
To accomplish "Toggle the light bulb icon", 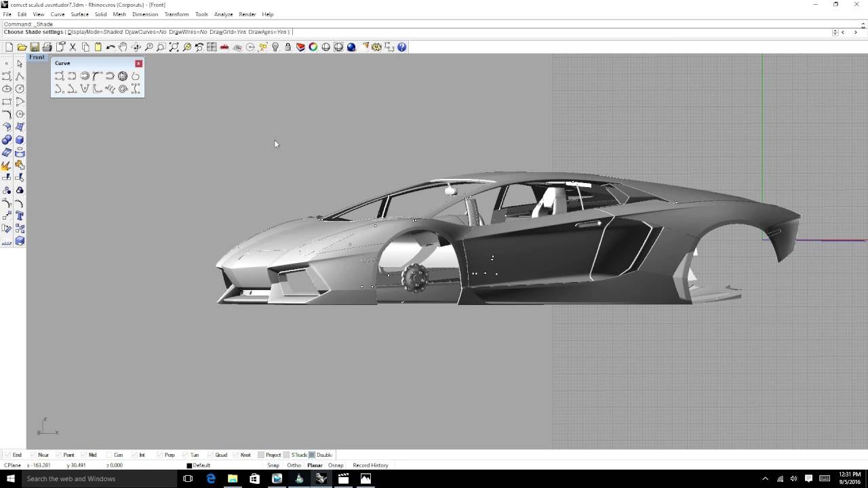I will (275, 47).
